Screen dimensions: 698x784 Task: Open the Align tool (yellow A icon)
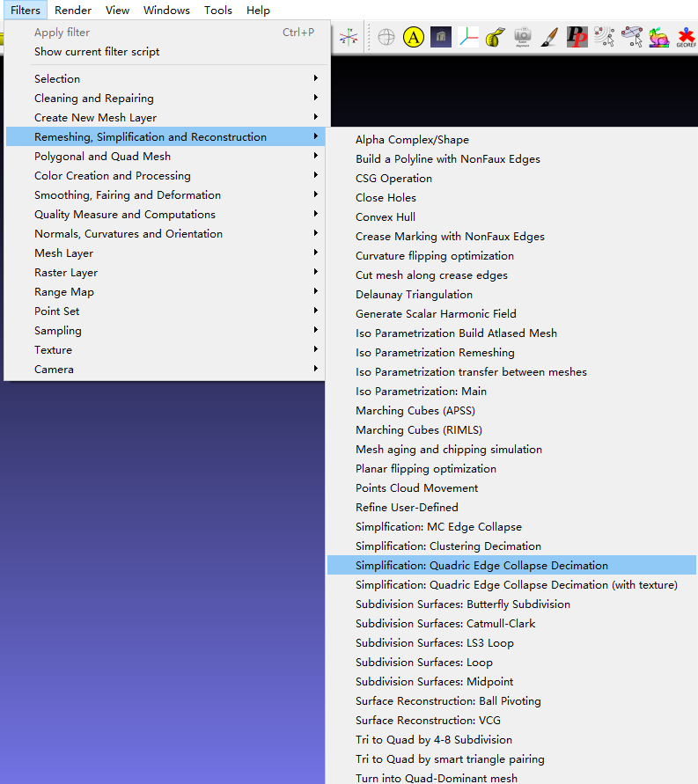(414, 37)
